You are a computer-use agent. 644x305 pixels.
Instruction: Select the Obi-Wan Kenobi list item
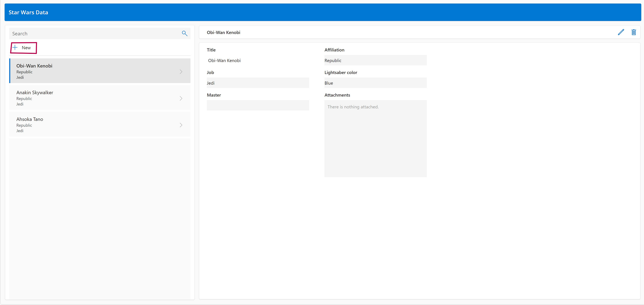pos(100,71)
